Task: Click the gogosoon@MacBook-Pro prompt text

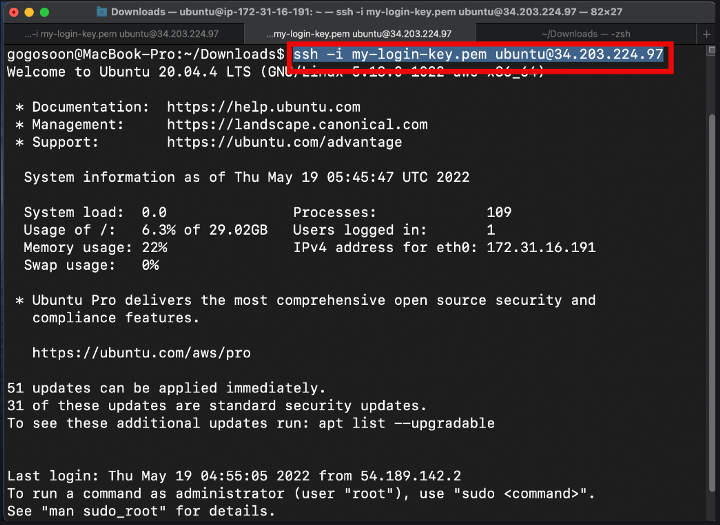Action: [145, 55]
